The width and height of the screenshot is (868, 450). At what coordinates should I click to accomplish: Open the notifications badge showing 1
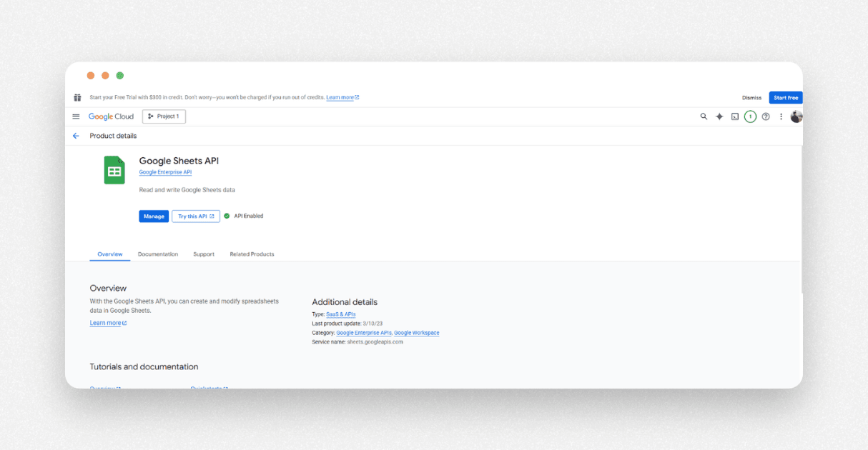(750, 116)
